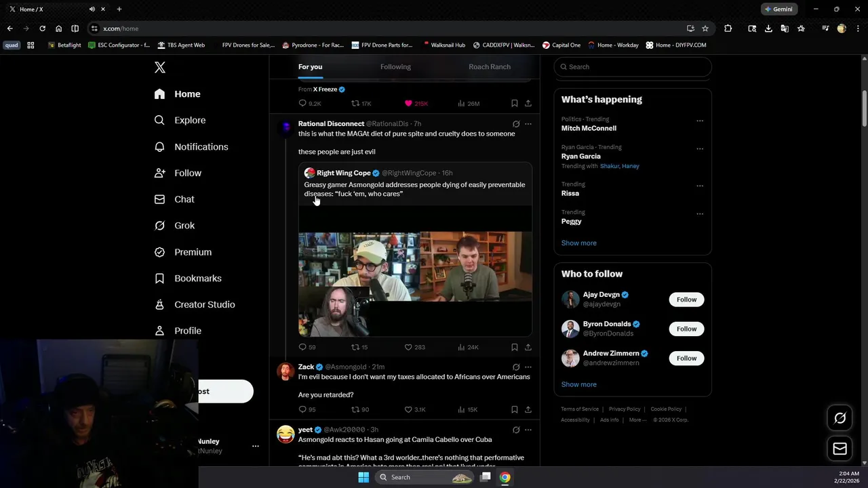Reply to Zack's post with 95 replies
This screenshot has height=488, width=868.
pyautogui.click(x=307, y=409)
